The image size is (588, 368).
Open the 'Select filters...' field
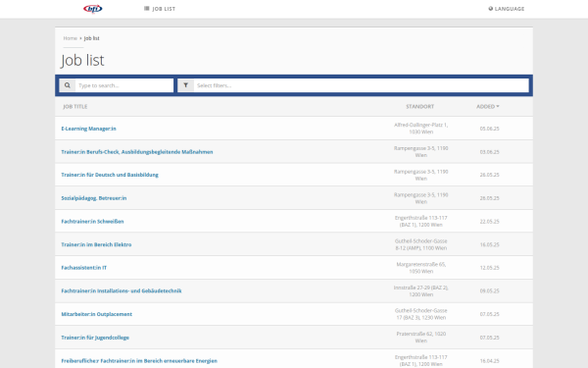tap(361, 85)
